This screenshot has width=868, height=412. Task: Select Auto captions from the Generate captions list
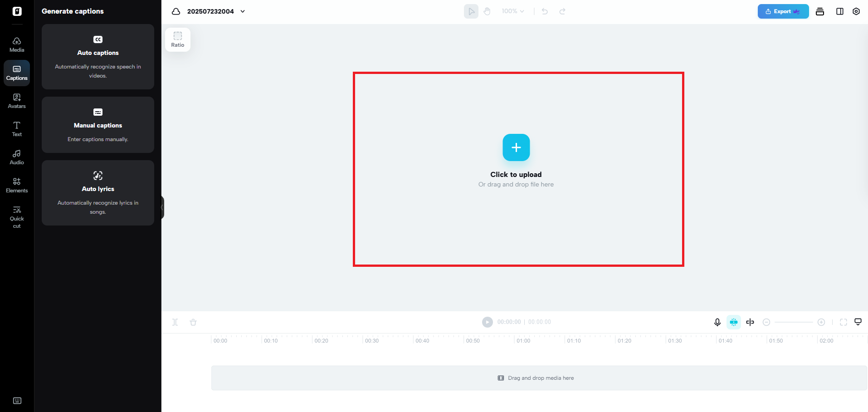[98, 57]
